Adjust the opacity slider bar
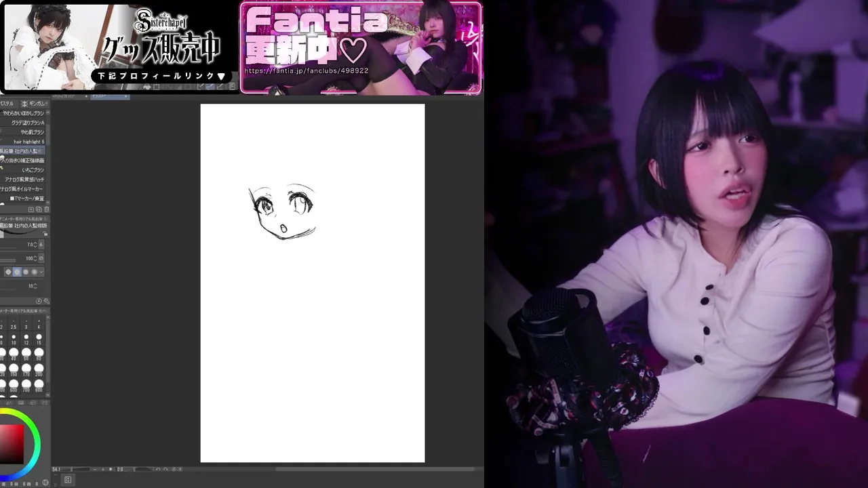Image resolution: width=868 pixels, height=488 pixels. point(8,260)
